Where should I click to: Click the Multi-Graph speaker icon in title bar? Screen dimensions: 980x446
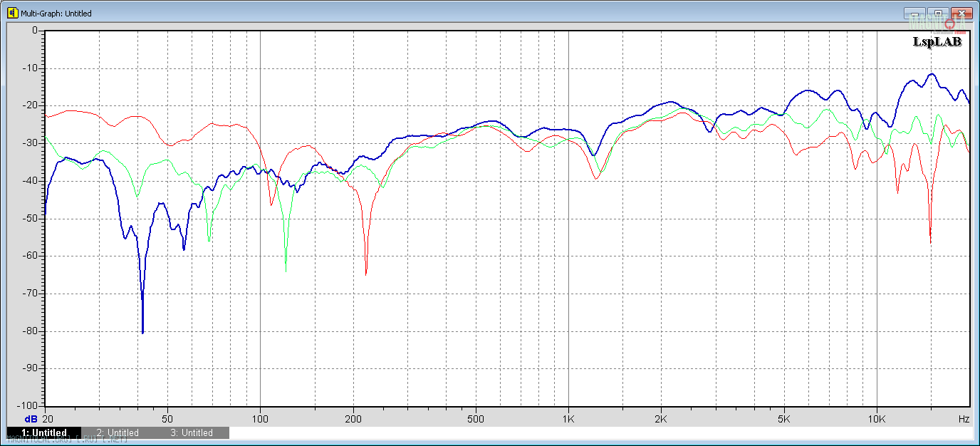(x=12, y=14)
